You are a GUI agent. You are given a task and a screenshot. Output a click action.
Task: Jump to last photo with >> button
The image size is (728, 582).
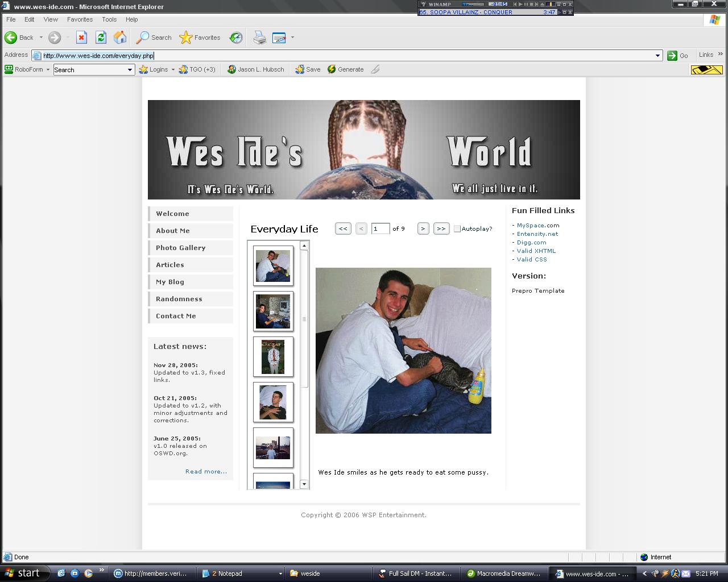pos(441,228)
